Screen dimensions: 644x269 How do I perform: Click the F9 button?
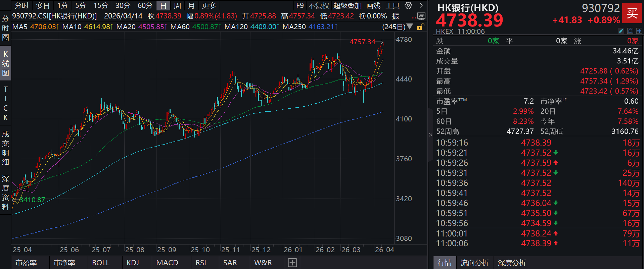pos(300,6)
